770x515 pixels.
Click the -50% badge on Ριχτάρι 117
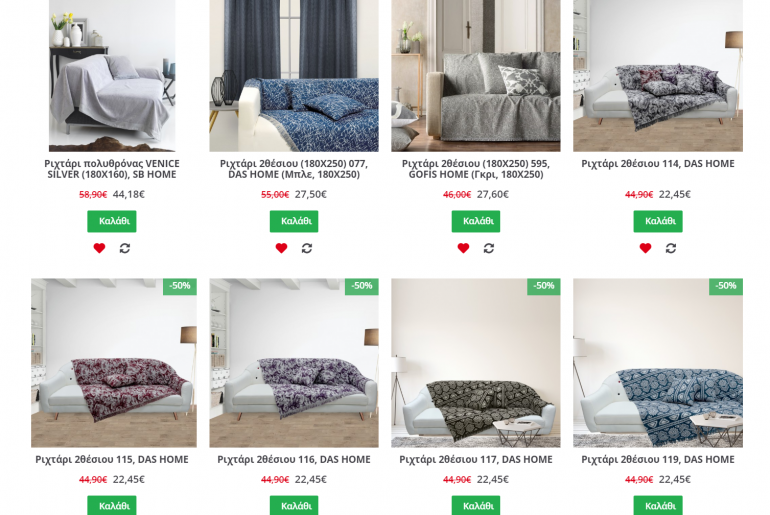click(544, 286)
